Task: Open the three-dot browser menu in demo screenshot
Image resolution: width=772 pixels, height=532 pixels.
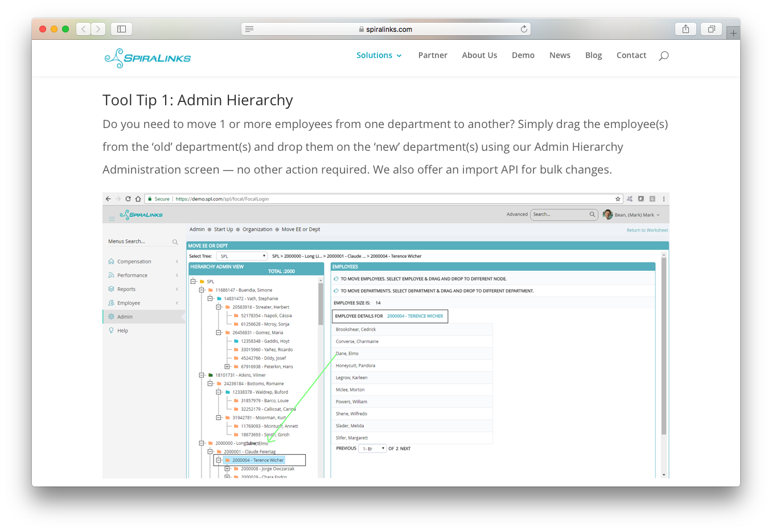Action: tap(664, 199)
